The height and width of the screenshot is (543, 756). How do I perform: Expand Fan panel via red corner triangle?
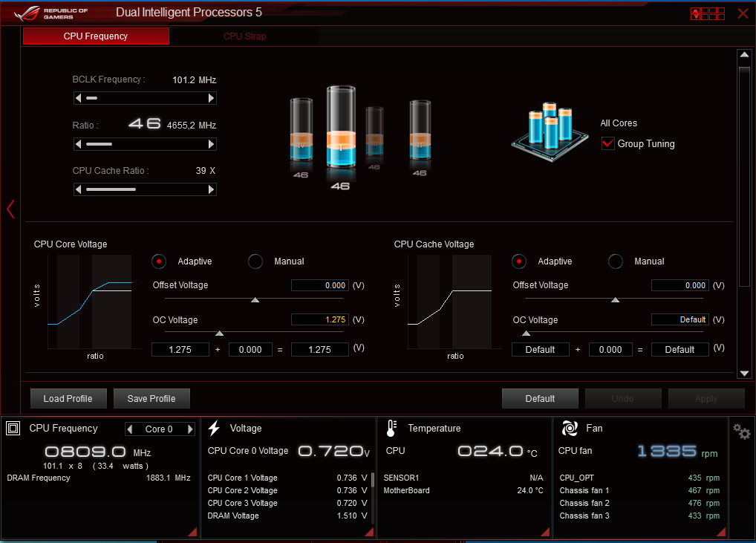click(721, 532)
